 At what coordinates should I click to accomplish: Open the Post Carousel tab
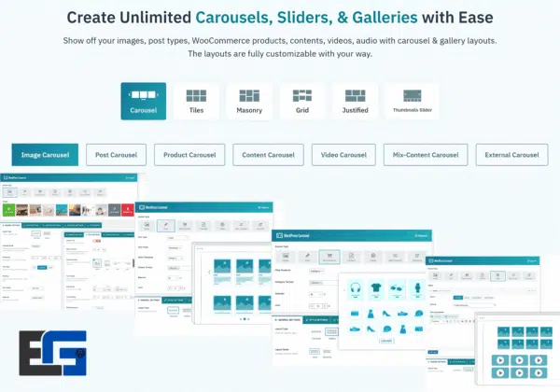[x=115, y=155]
